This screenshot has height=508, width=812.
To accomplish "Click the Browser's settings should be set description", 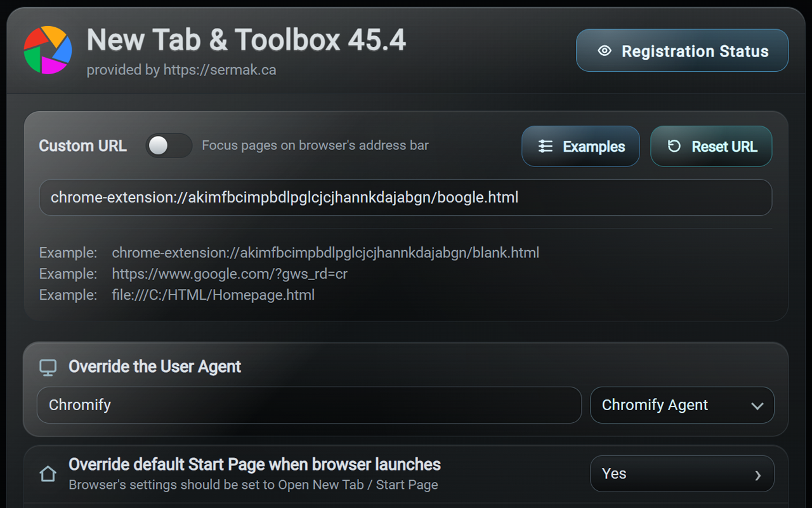I will click(x=253, y=485).
